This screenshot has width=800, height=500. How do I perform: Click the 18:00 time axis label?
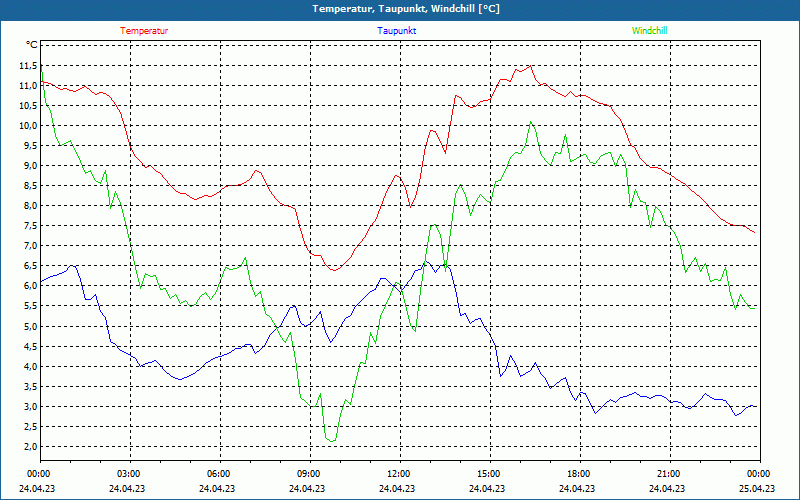(580, 474)
